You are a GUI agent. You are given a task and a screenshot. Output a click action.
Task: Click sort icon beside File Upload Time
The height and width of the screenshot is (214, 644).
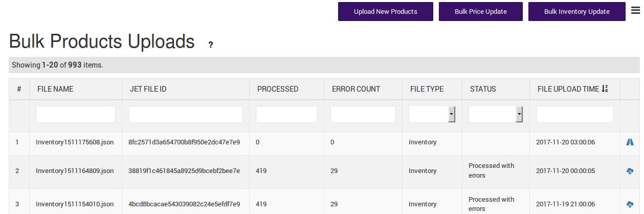(x=605, y=89)
